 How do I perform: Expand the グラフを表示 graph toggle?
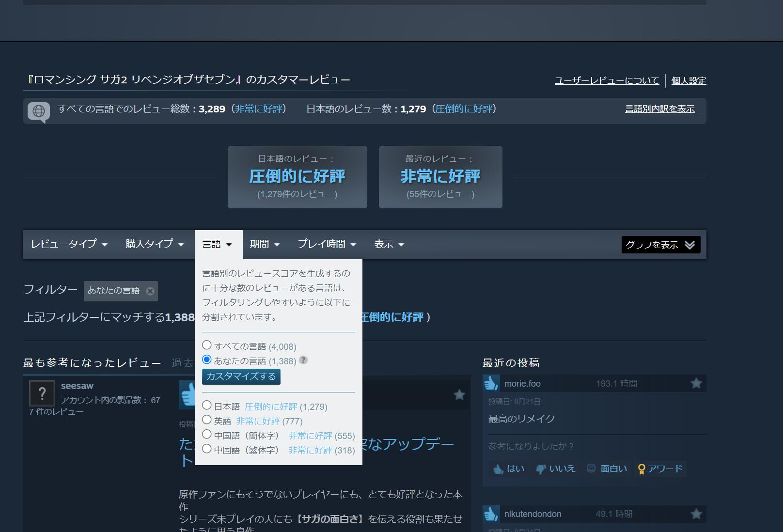660,245
